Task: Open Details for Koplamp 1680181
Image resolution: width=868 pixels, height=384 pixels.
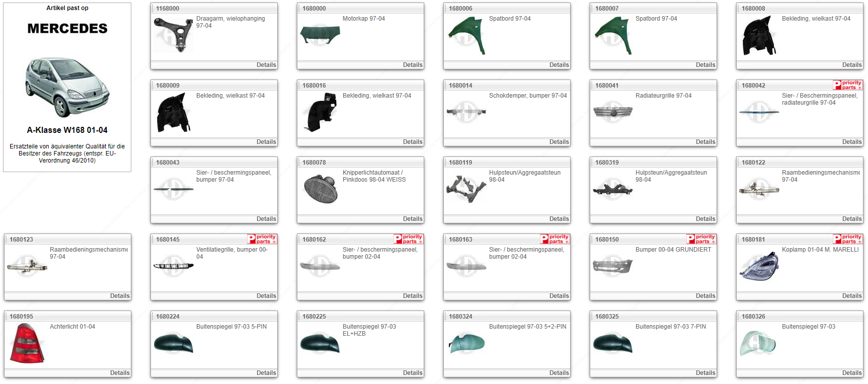Action: point(852,296)
